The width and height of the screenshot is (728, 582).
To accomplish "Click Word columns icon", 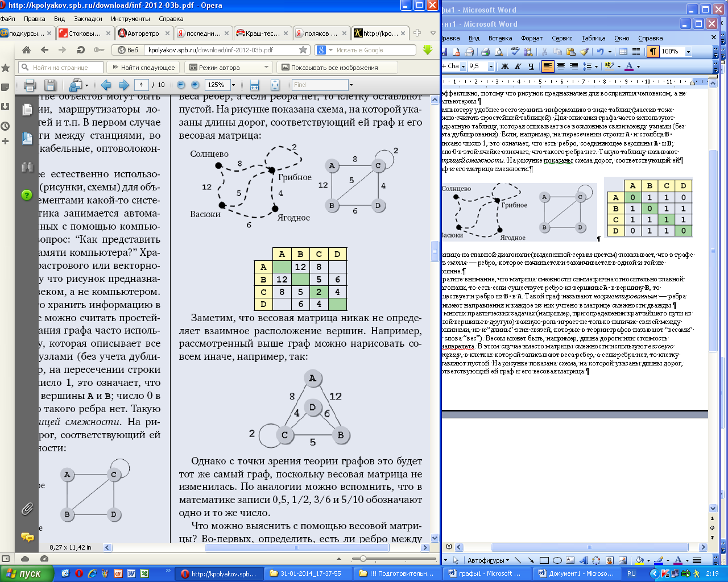I will click(636, 52).
